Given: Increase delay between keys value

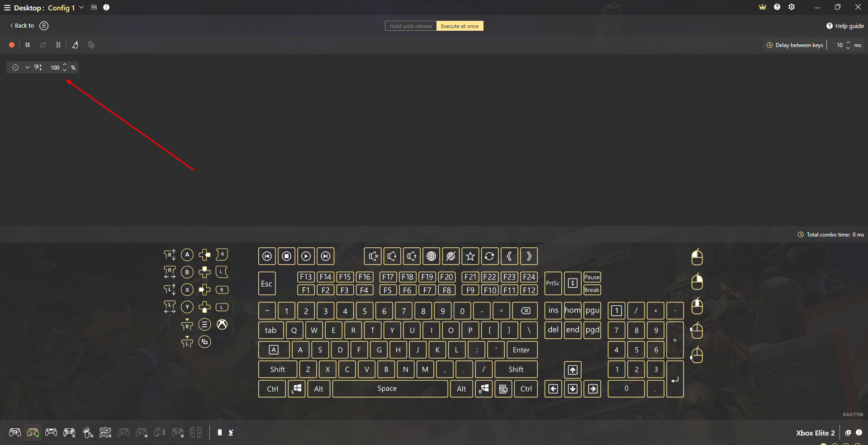Looking at the screenshot, I should coord(848,43).
